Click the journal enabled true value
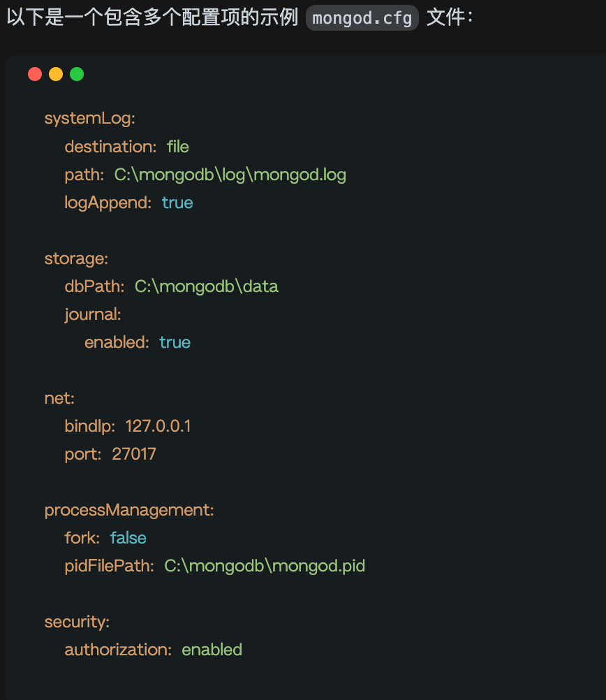The image size is (606, 700). 175,342
